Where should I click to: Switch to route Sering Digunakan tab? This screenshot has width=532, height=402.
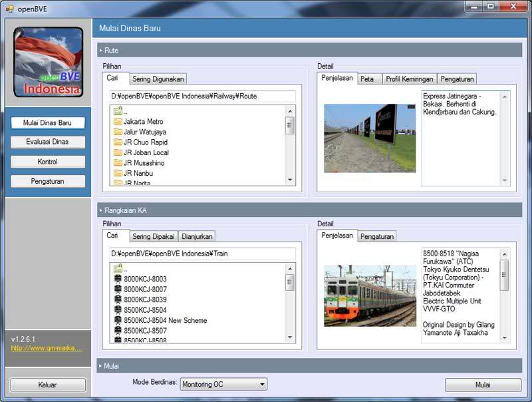tap(158, 79)
